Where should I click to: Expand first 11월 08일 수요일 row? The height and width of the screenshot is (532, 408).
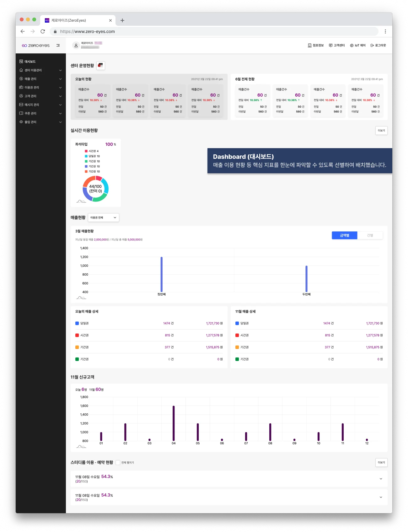click(381, 479)
